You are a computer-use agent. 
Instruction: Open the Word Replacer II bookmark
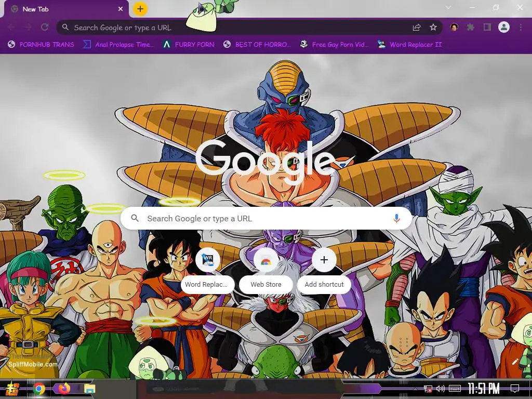click(x=410, y=45)
